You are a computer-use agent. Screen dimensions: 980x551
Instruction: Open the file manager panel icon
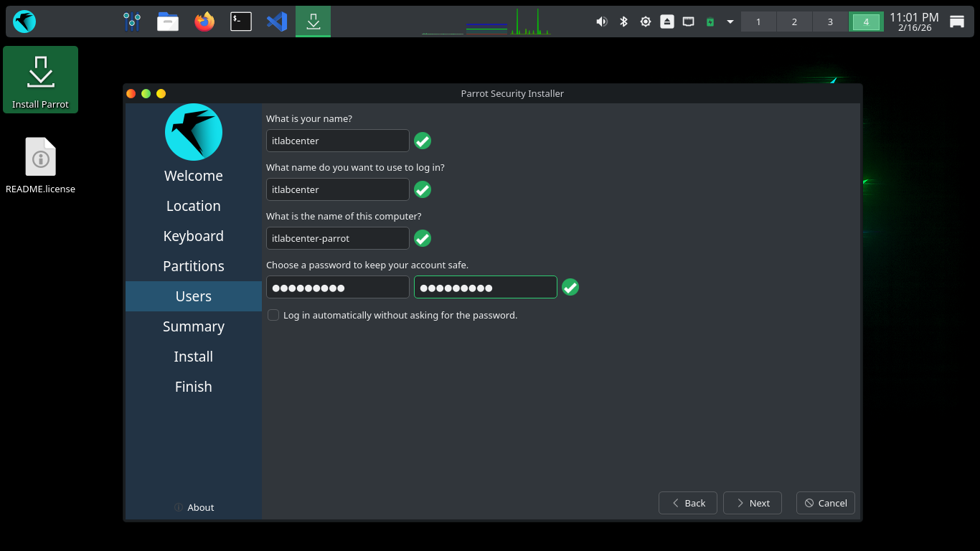[168, 22]
